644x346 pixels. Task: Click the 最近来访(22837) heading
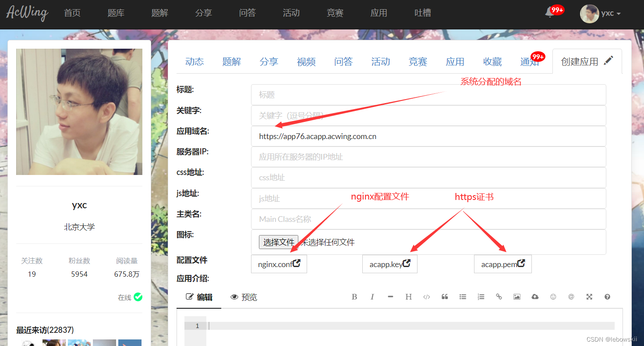click(45, 330)
